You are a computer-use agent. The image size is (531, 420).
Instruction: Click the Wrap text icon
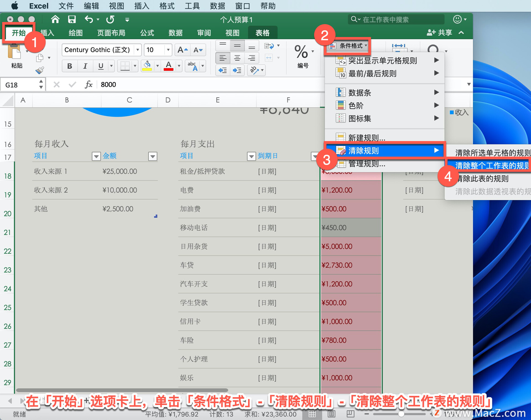pyautogui.click(x=269, y=46)
